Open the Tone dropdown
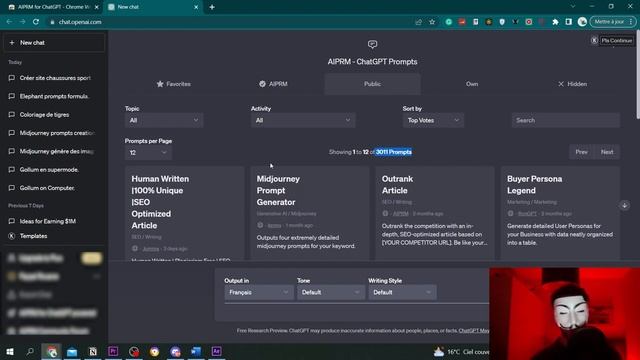This screenshot has height=360, width=640. [x=331, y=292]
